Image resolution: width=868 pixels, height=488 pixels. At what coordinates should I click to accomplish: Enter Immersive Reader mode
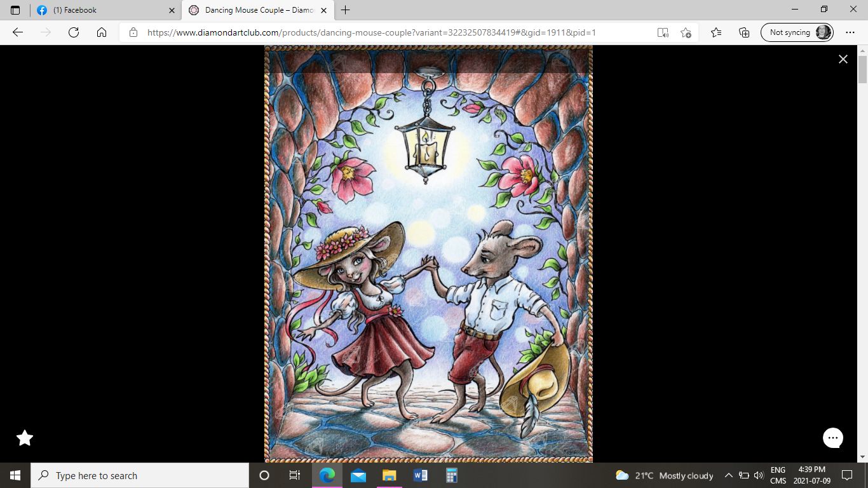click(x=663, y=32)
